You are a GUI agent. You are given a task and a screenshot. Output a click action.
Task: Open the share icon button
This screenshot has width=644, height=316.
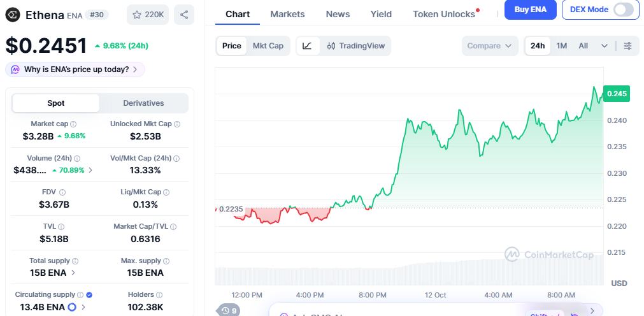point(184,15)
